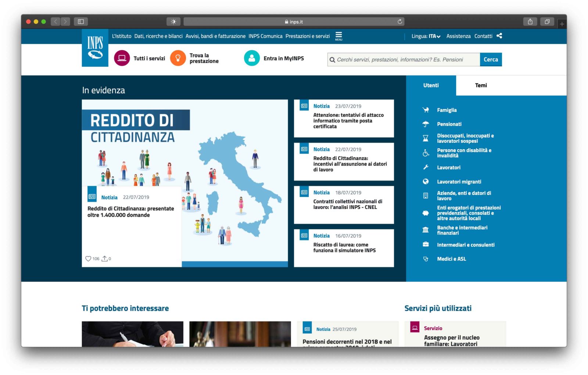Viewport: 588px width, 375px height.
Task: Select Medici e ASL user category
Action: pyautogui.click(x=451, y=259)
